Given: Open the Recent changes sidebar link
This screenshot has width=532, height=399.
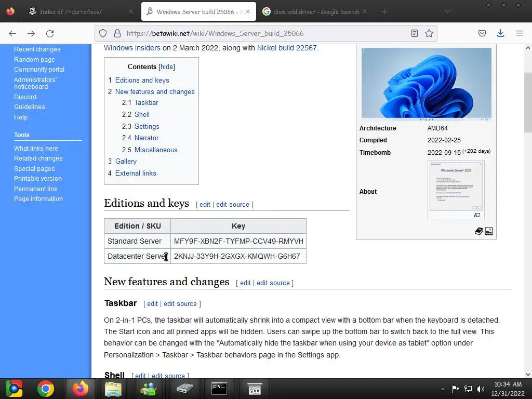Looking at the screenshot, I should [37, 49].
